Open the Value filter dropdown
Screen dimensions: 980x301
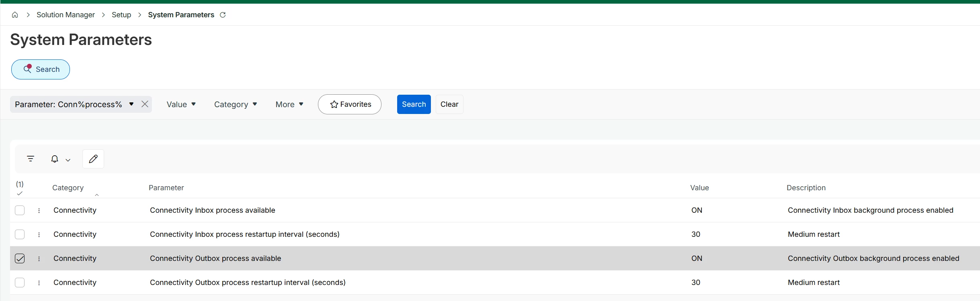pyautogui.click(x=181, y=104)
